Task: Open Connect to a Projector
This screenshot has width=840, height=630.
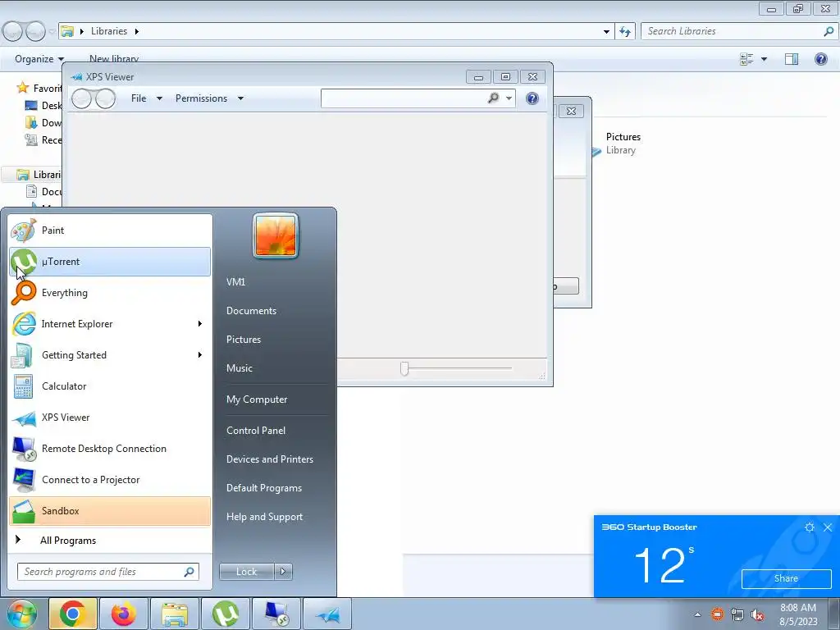Action: (x=110, y=479)
